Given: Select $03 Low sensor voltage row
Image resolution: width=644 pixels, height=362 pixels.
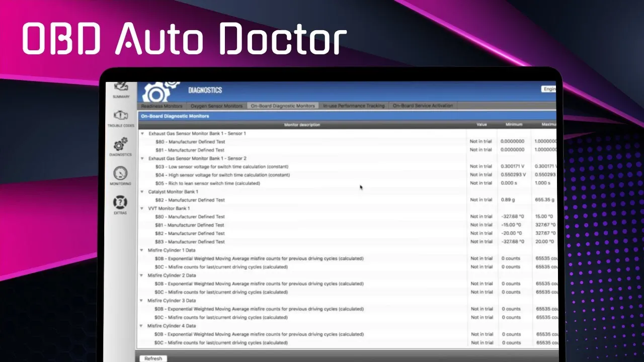Looking at the screenshot, I should [x=347, y=166].
